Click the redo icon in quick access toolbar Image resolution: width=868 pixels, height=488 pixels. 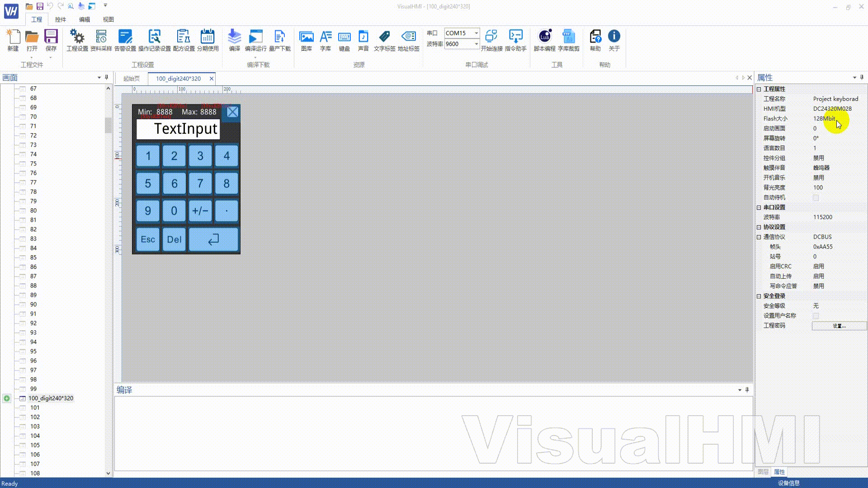pos(61,6)
